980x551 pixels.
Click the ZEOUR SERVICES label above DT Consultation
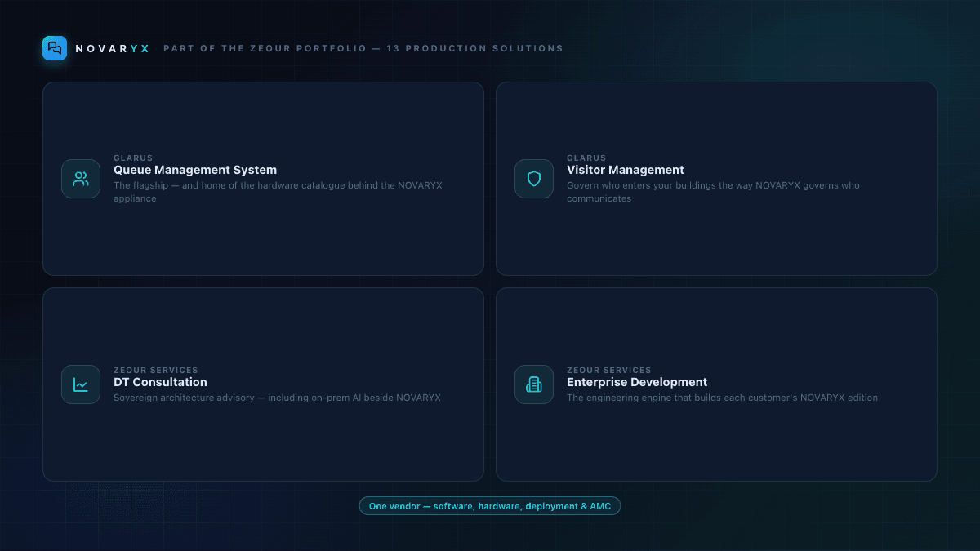[156, 371]
